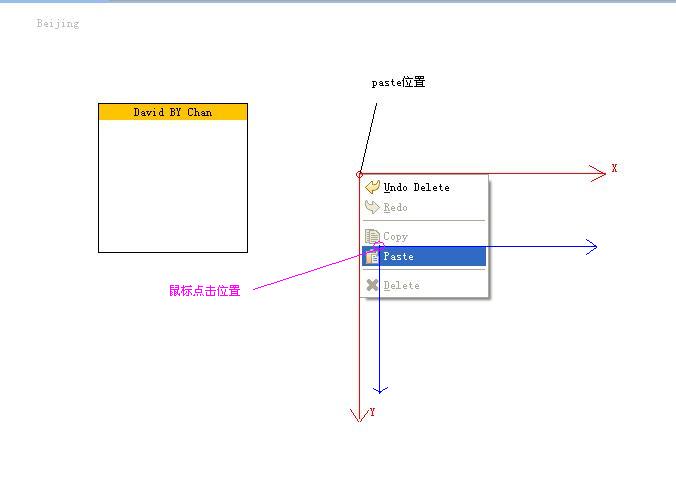Choose Undo Delete from context menu

(x=424, y=187)
